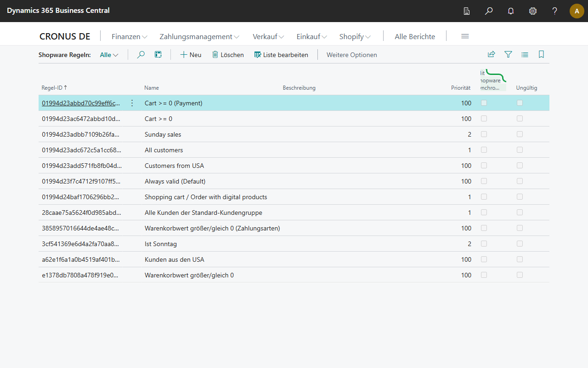
Task: Toggle sync checkbox for Kunden aus den USA
Action: point(484,259)
